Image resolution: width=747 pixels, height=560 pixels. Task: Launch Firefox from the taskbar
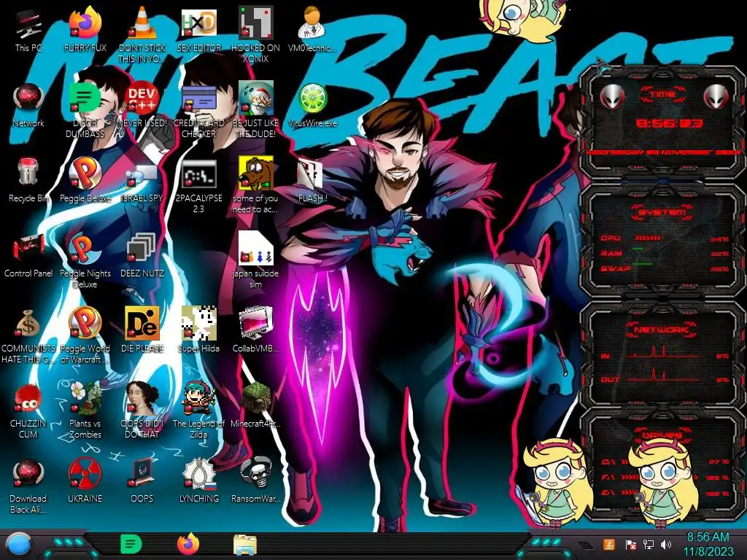coord(188,544)
